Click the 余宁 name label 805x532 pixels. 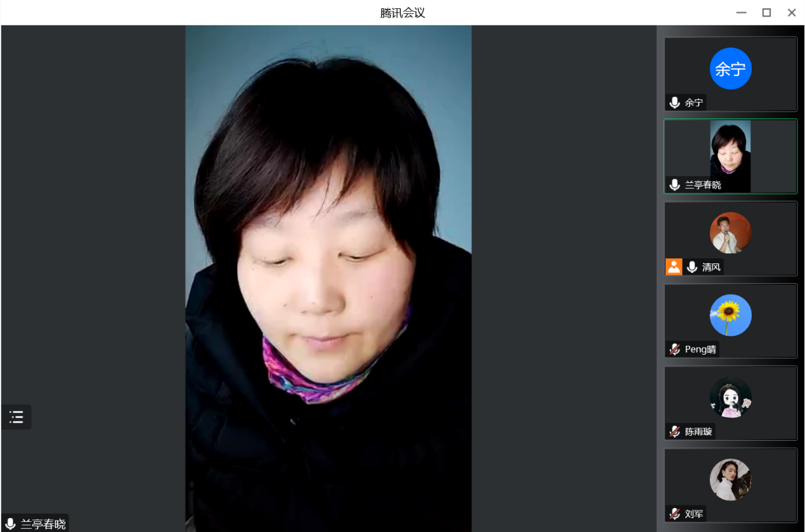pyautogui.click(x=694, y=103)
